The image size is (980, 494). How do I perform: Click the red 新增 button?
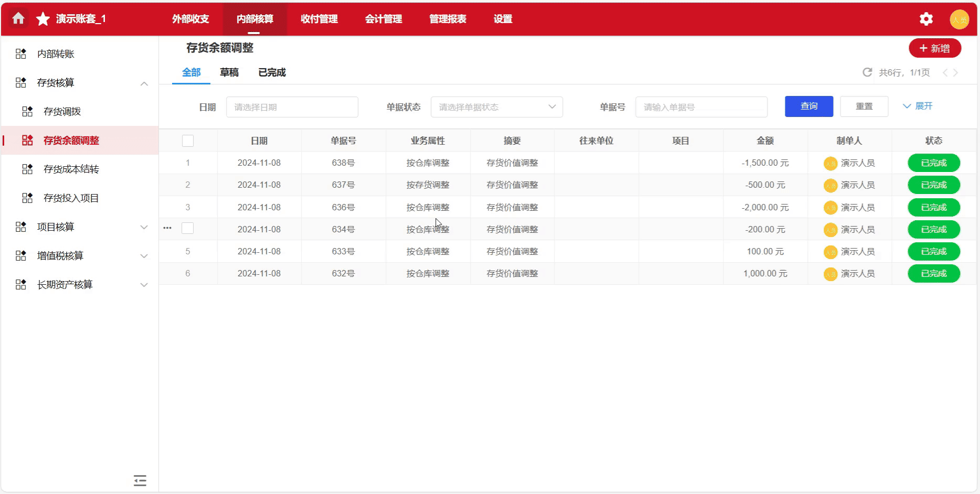(x=934, y=48)
